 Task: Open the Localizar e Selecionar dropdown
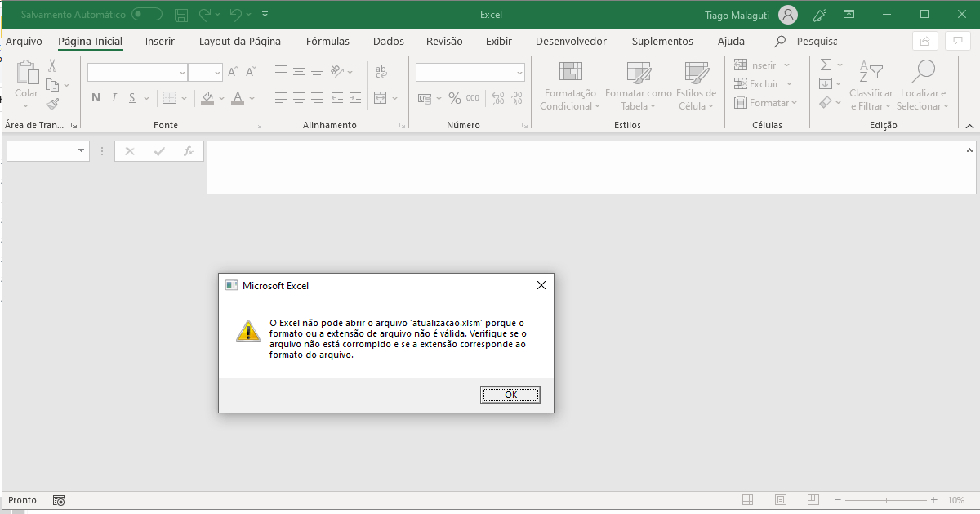(924, 87)
